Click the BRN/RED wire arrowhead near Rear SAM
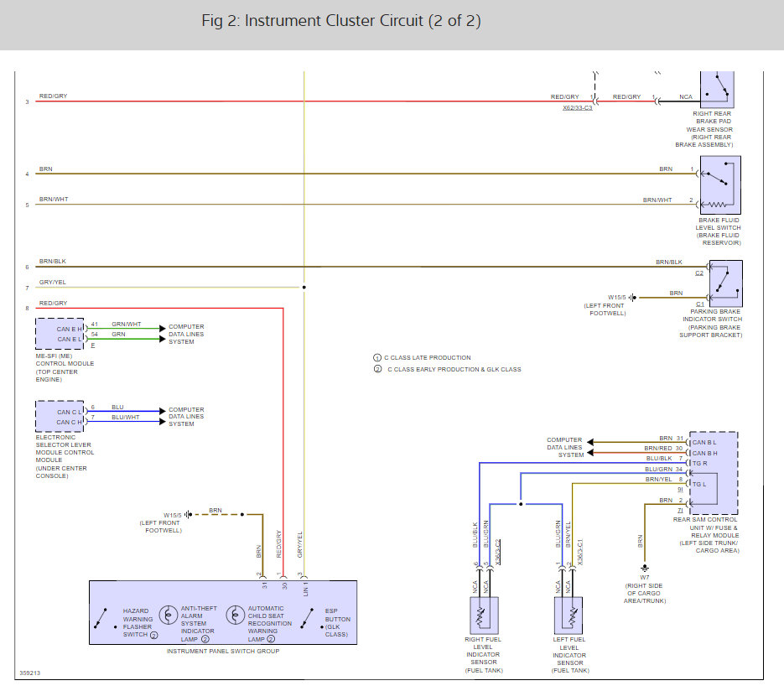This screenshot has width=784, height=691. click(x=590, y=453)
